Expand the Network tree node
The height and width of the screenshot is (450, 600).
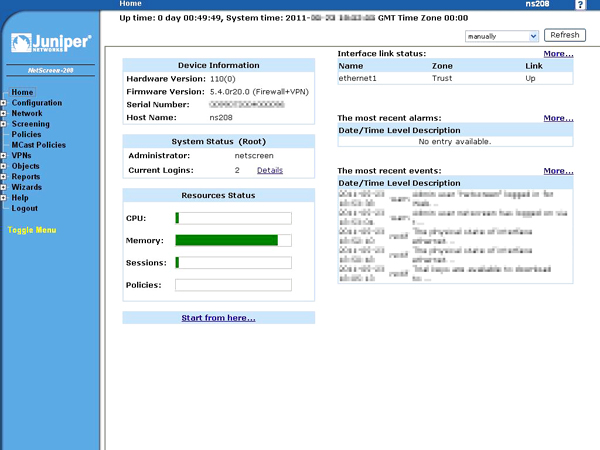coord(3,114)
